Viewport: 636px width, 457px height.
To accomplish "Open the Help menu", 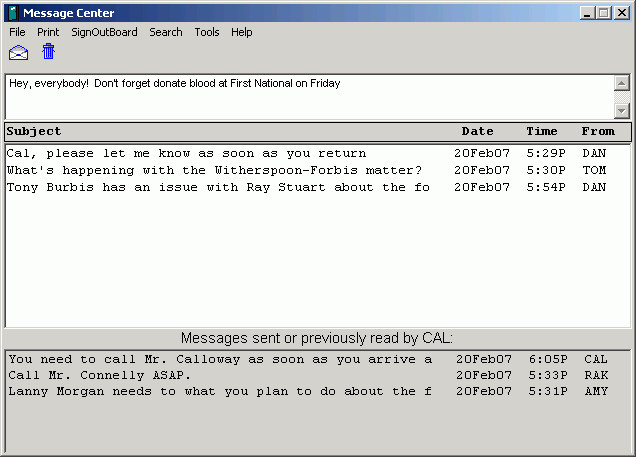I will tap(242, 32).
